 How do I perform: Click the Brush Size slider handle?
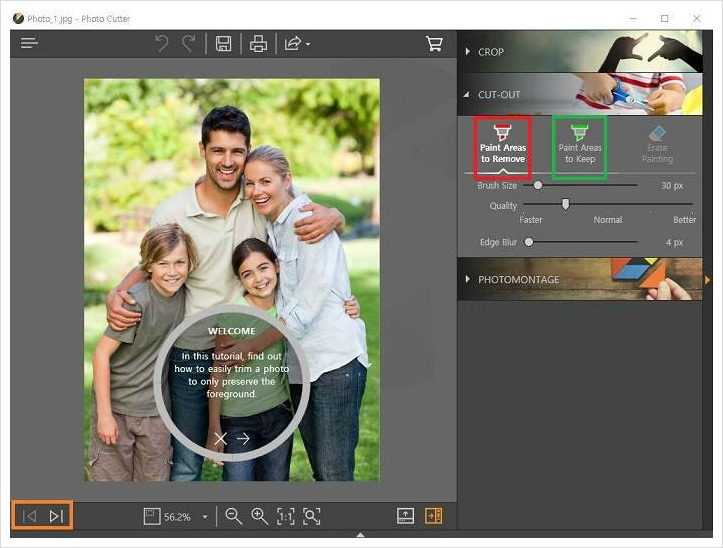[x=538, y=185]
